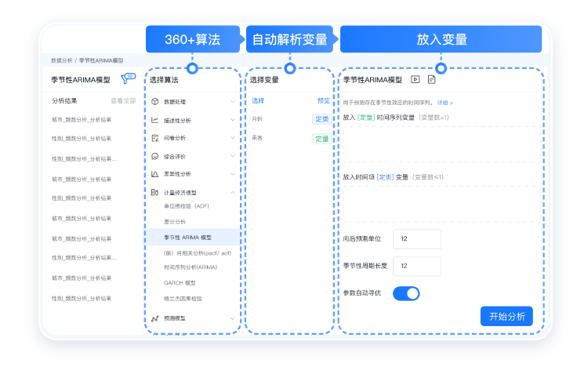Viewport: 588px width, 381px height.
Task: Click the 定量 tag for 乘客
Action: 321,139
